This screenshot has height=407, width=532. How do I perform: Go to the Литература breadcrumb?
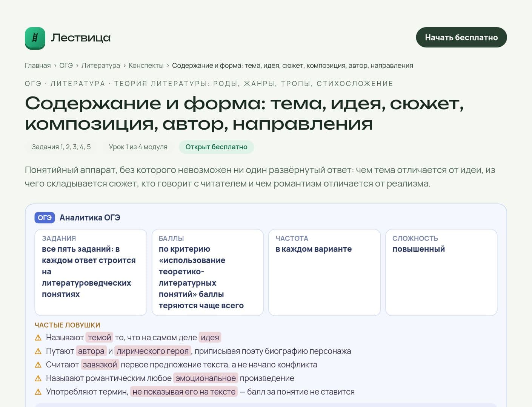[x=101, y=66]
